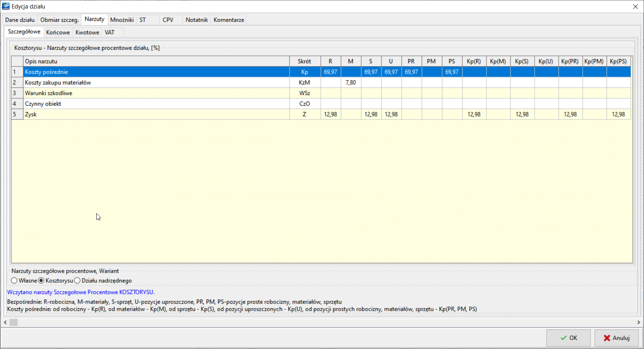This screenshot has width=644, height=349.
Task: Select the Narzuty tab
Action: tap(94, 19)
